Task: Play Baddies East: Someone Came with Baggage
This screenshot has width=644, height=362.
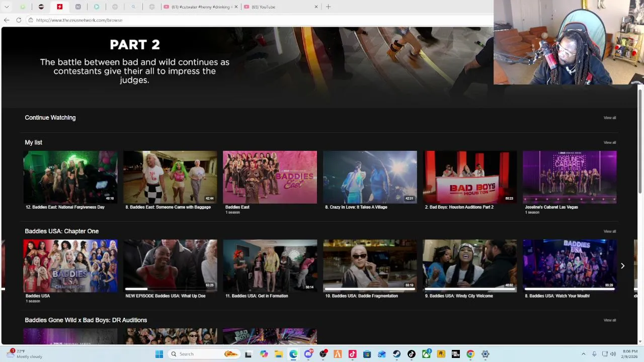Action: tap(170, 177)
